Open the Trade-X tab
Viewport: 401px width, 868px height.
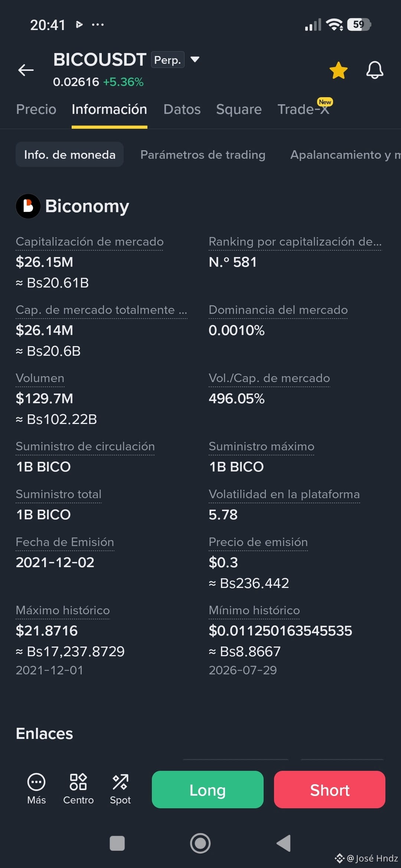point(304,109)
